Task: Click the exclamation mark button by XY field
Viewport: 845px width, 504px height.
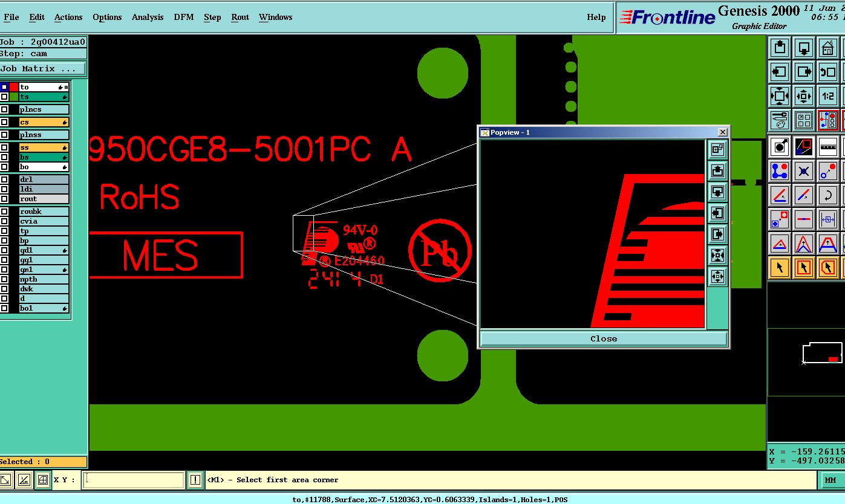Action: (x=195, y=480)
